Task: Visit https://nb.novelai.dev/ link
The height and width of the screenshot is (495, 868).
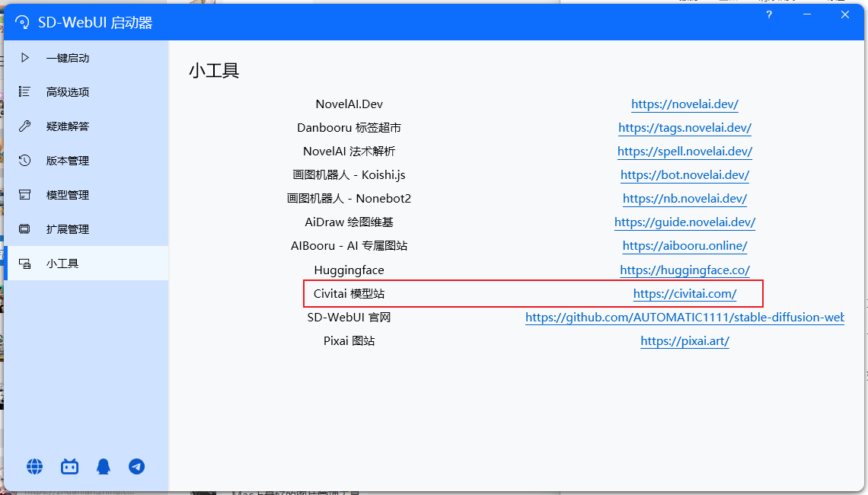Action: [685, 199]
